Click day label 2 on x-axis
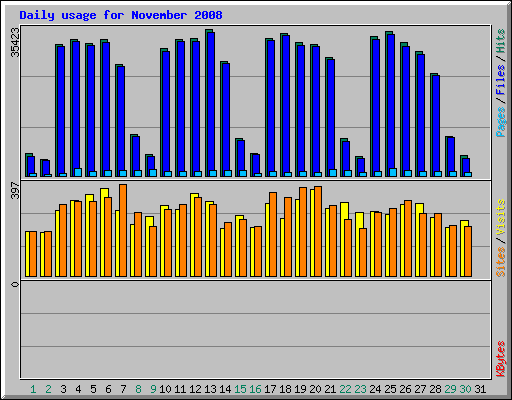This screenshot has width=512, height=400. pyautogui.click(x=48, y=389)
